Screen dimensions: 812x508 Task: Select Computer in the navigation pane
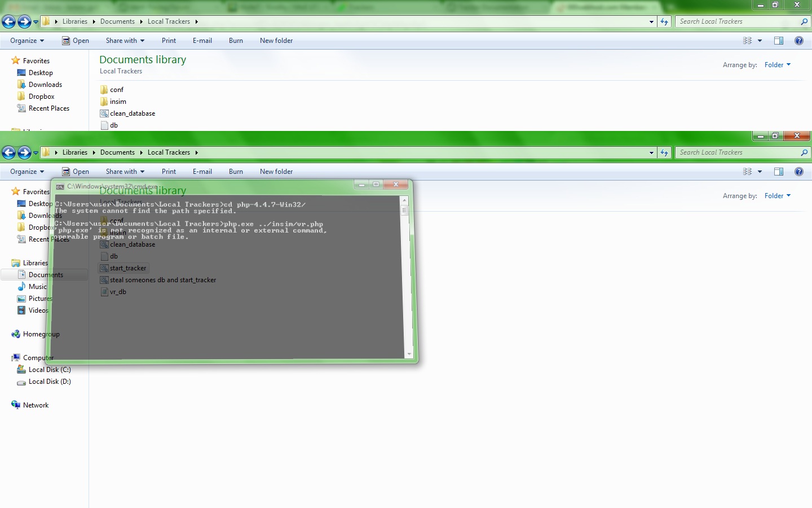(33, 358)
